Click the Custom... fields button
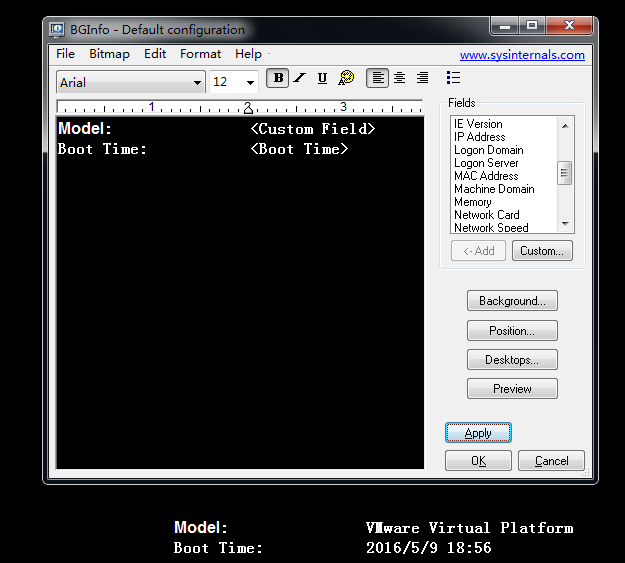 543,251
